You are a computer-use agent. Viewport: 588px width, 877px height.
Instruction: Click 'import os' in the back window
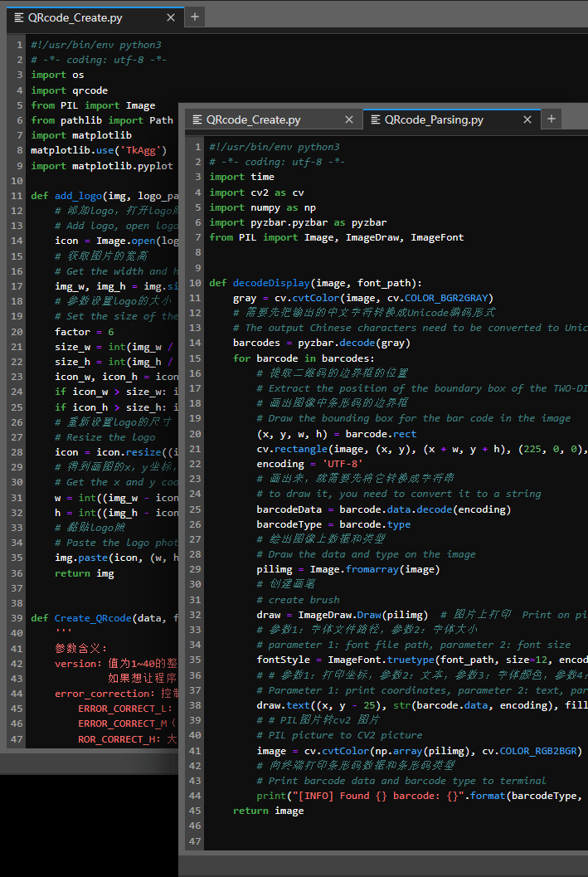coord(57,75)
